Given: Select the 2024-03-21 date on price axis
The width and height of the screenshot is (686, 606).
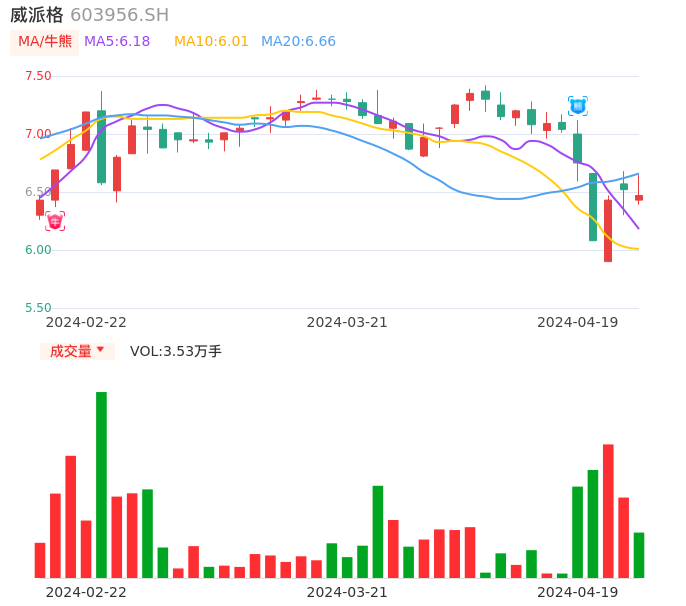Looking at the screenshot, I should (x=347, y=322).
